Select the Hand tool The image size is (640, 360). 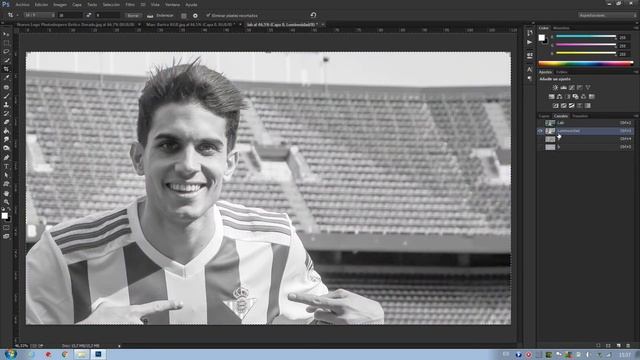click(x=6, y=193)
